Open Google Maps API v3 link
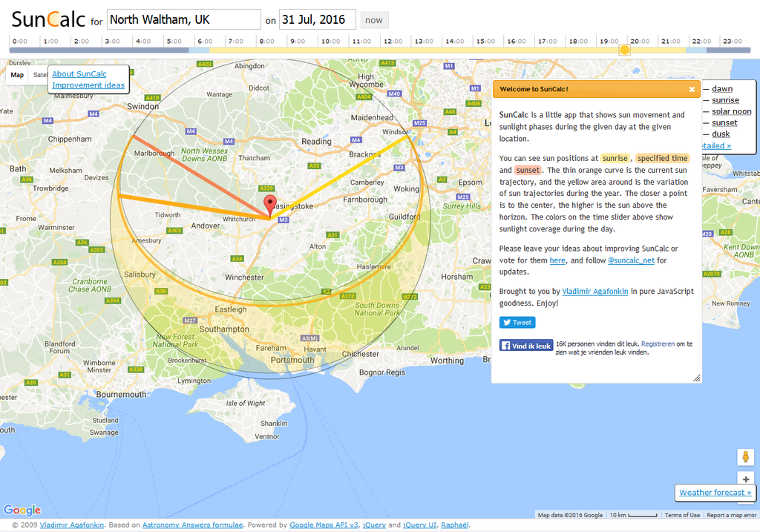 click(324, 525)
